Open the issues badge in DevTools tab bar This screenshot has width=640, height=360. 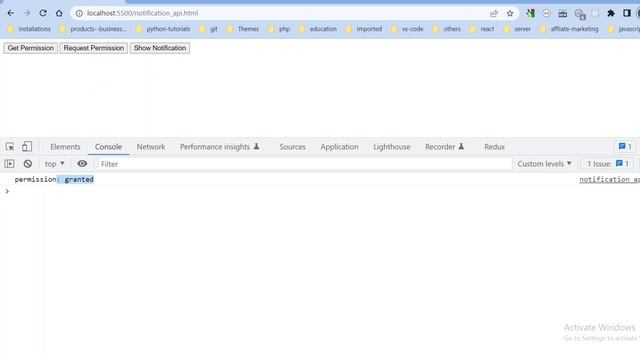(x=625, y=147)
